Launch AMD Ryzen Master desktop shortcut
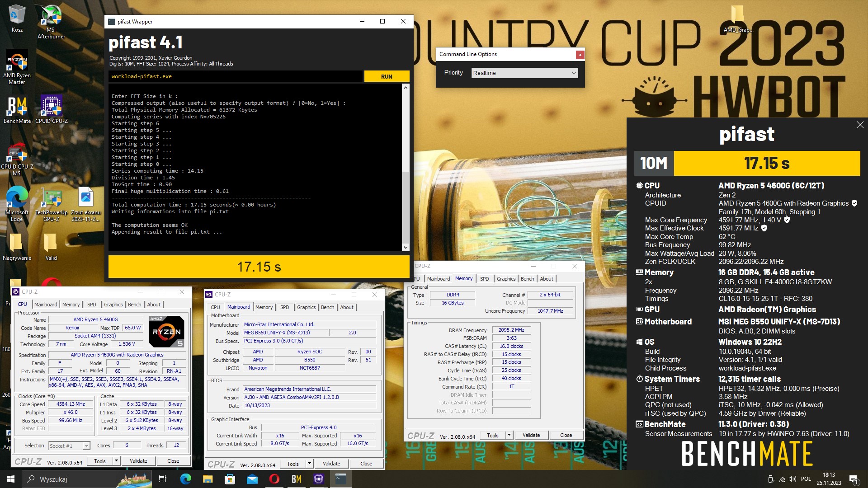This screenshot has height=488, width=868. pos(17,67)
